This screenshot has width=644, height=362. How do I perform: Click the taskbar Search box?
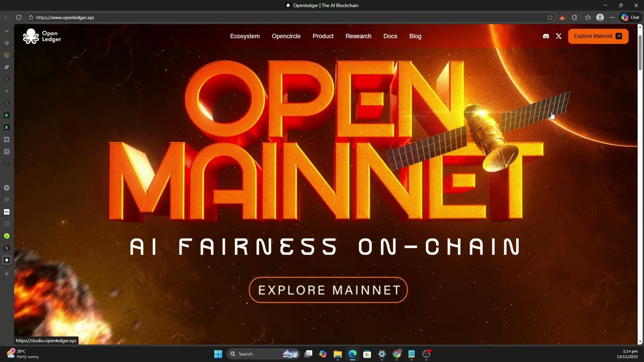tap(263, 354)
